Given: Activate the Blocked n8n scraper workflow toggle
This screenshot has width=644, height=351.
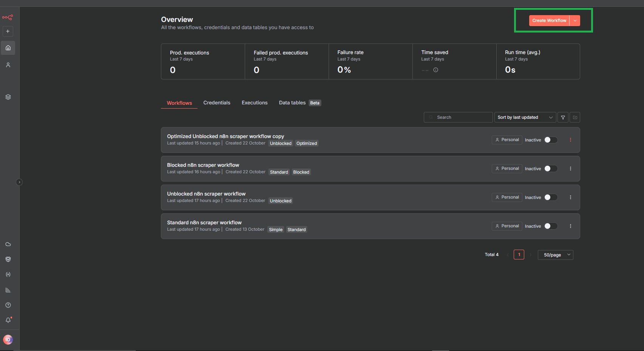Looking at the screenshot, I should [x=551, y=169].
